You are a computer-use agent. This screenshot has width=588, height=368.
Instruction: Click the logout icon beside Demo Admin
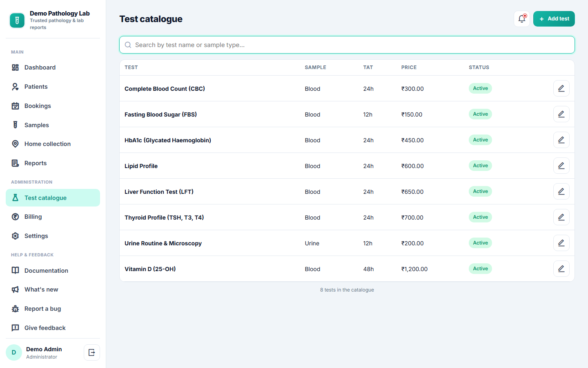coord(92,352)
